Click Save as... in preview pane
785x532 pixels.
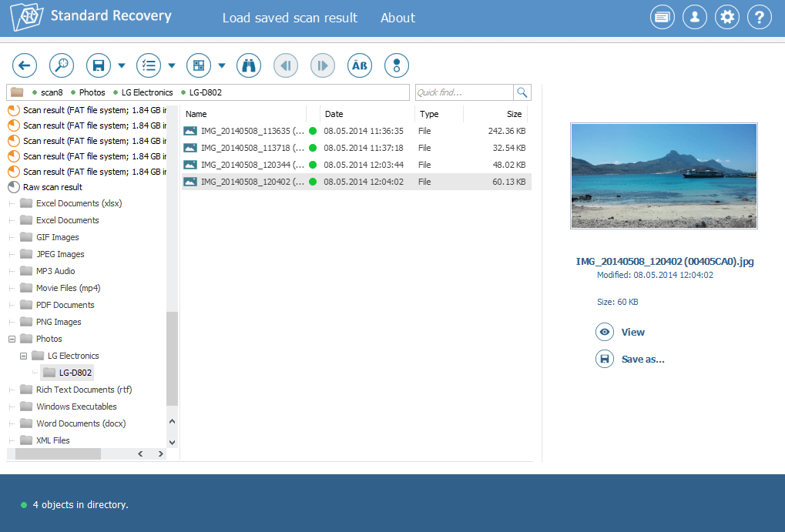pos(630,360)
